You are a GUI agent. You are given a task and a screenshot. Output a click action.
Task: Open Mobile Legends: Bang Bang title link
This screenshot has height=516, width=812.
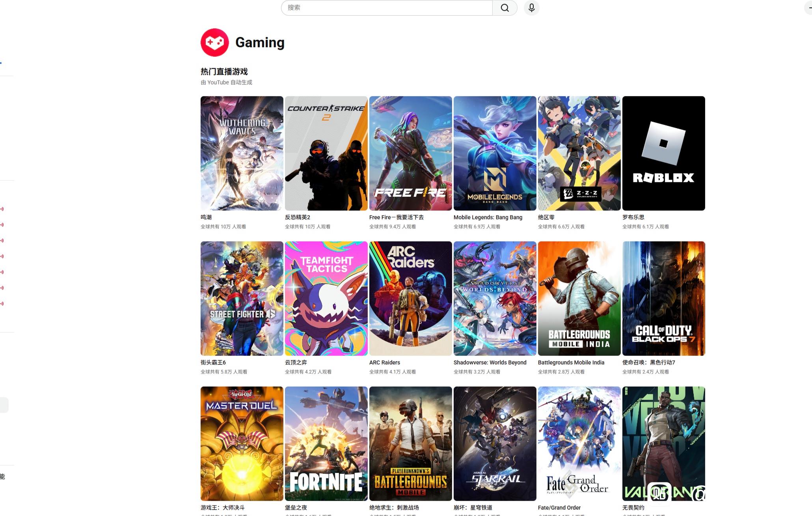(x=488, y=217)
